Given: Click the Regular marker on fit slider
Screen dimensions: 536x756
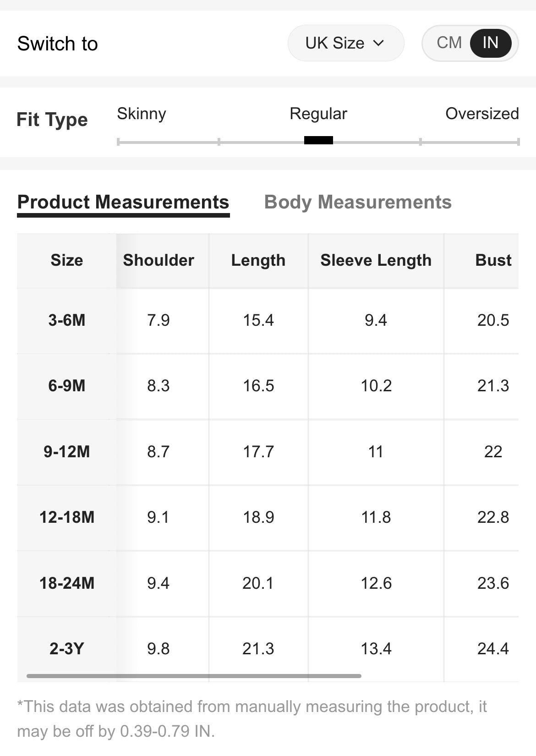Looking at the screenshot, I should (x=318, y=141).
